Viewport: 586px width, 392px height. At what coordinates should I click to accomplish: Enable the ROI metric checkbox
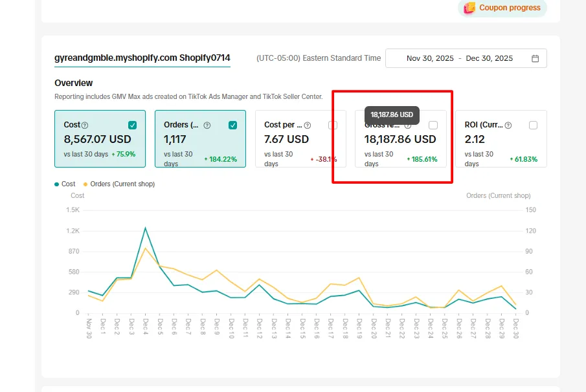(x=533, y=125)
